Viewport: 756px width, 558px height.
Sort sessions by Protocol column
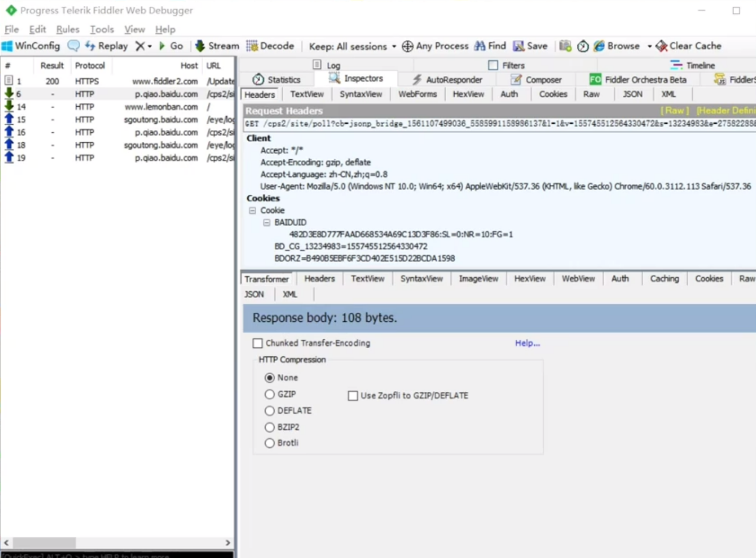coord(90,65)
